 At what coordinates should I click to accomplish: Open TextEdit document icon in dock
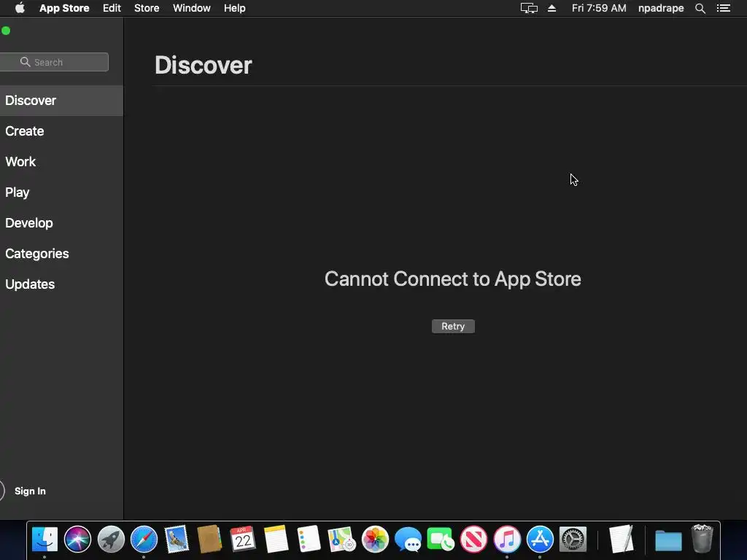click(622, 540)
